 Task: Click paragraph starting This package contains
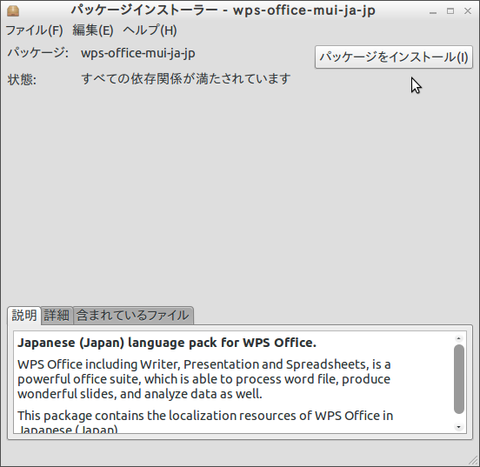pos(205,422)
